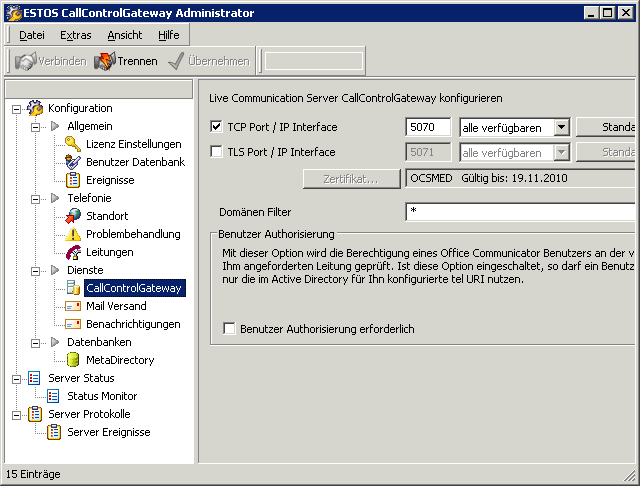
Task: Click the Standard button beside TCP port
Action: point(606,127)
